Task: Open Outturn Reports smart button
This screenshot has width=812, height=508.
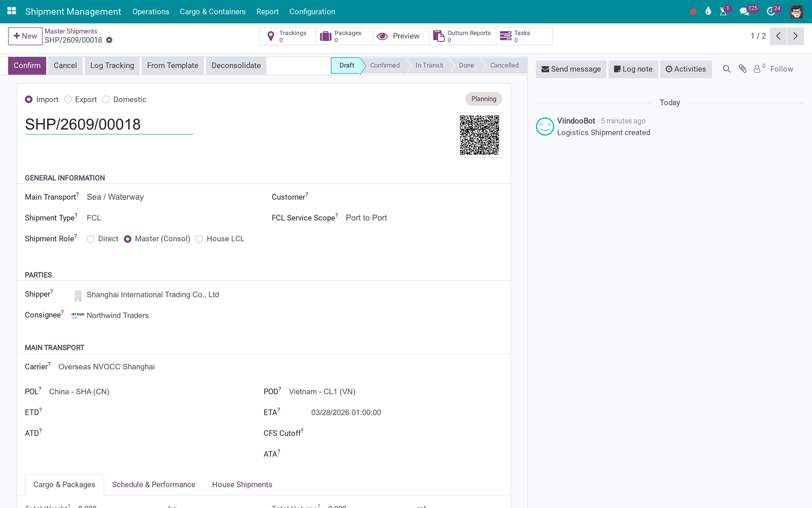Action: pyautogui.click(x=463, y=36)
